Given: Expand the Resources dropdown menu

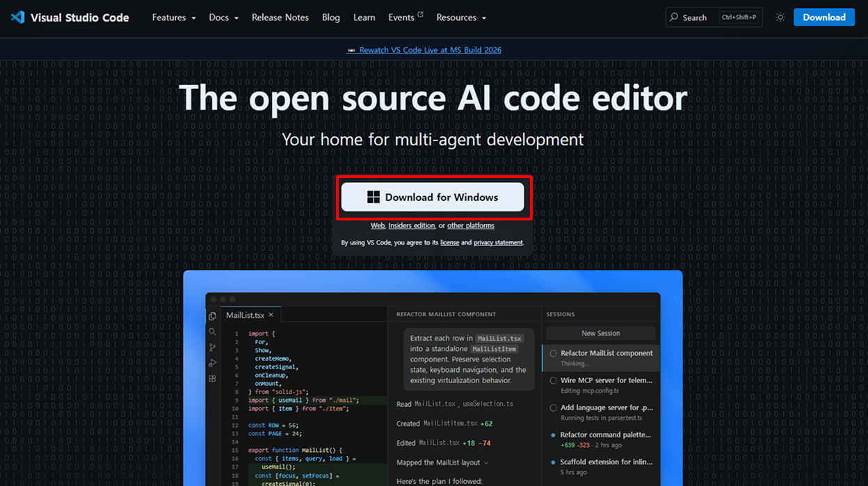Looking at the screenshot, I should 461,17.
